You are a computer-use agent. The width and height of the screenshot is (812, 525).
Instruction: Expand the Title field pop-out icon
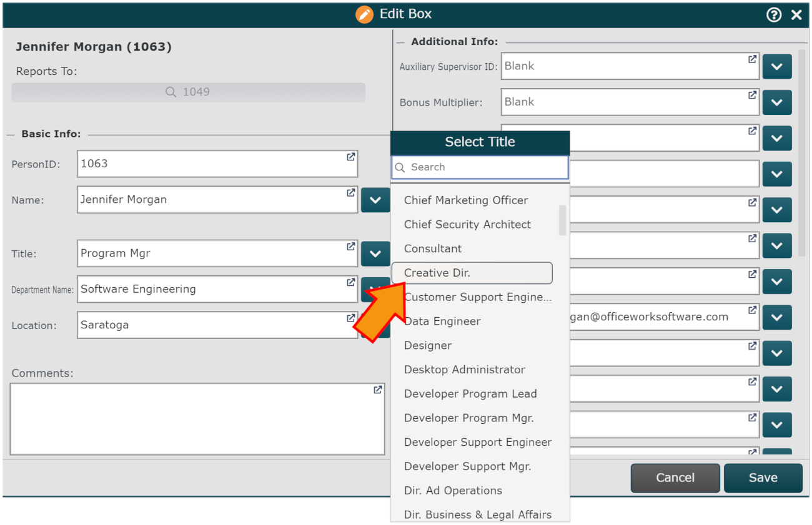(x=351, y=247)
